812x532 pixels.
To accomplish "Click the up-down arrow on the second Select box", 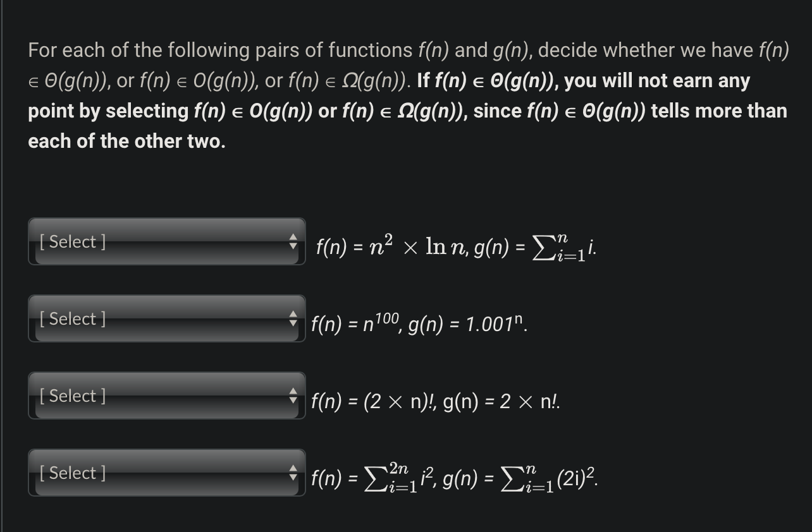I will pos(294,319).
